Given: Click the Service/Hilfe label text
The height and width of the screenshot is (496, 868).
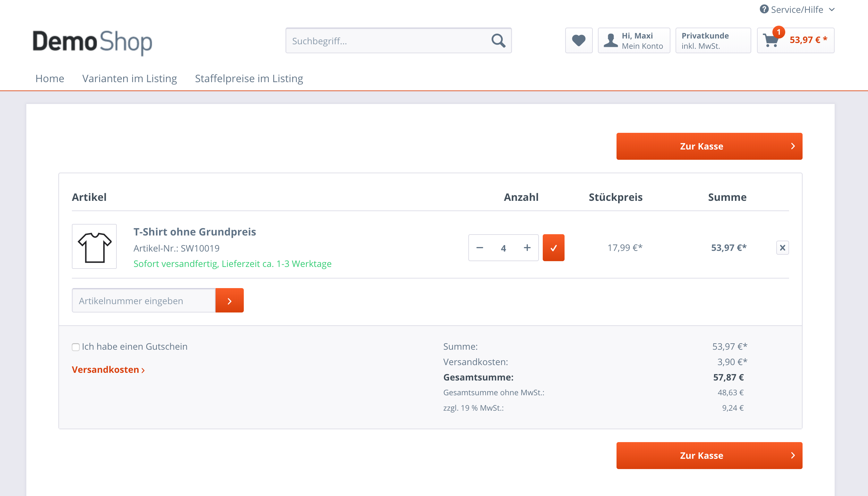Looking at the screenshot, I should (x=797, y=10).
